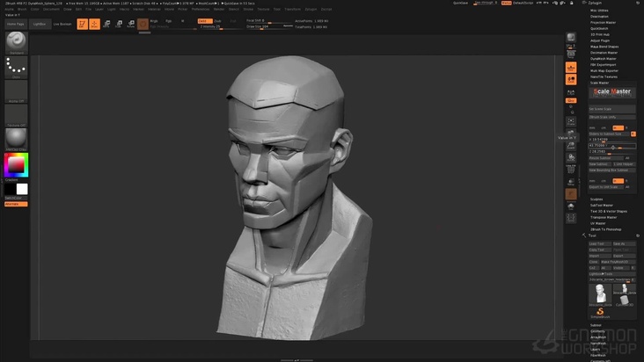The height and width of the screenshot is (362, 644).
Task: Click Export to Unit Scale
Action: click(606, 187)
